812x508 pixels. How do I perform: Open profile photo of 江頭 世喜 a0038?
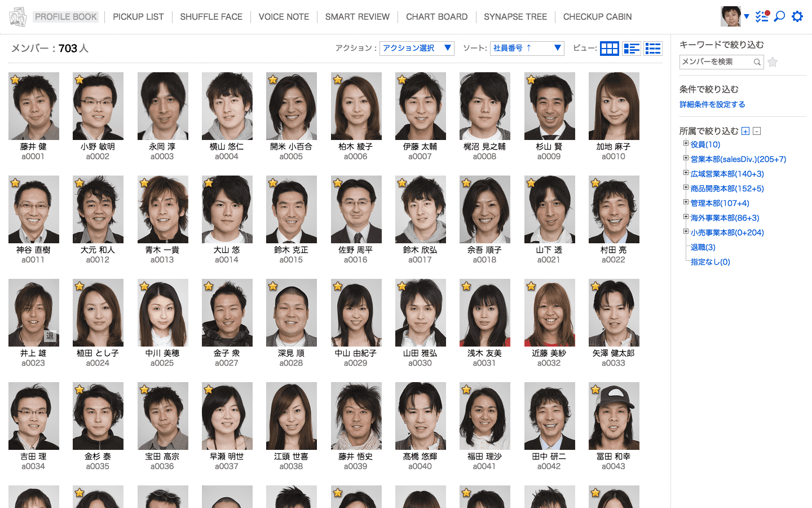(x=292, y=416)
